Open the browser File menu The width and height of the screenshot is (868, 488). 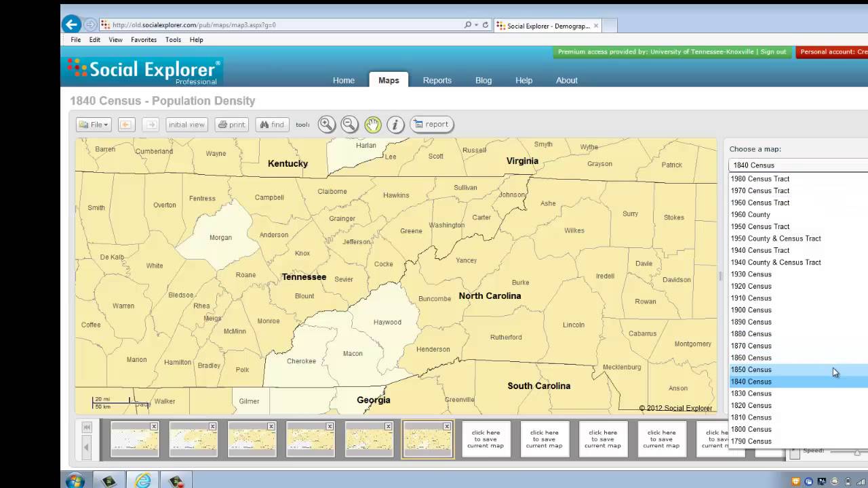pos(76,40)
